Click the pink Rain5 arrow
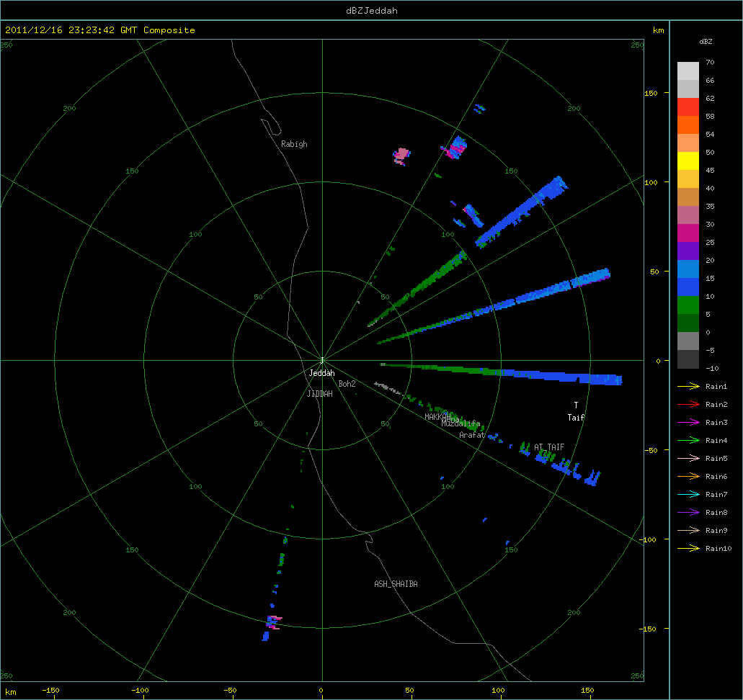This screenshot has height=700, width=743. pos(688,459)
